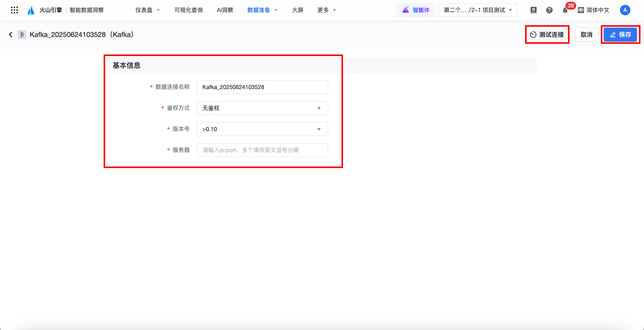Focus the 服务器 ip:port input field
Viewport: 644px width, 330px height.
click(x=262, y=150)
